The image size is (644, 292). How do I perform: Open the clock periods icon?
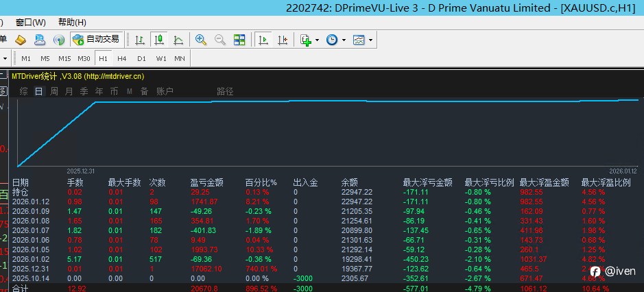tap(332, 40)
